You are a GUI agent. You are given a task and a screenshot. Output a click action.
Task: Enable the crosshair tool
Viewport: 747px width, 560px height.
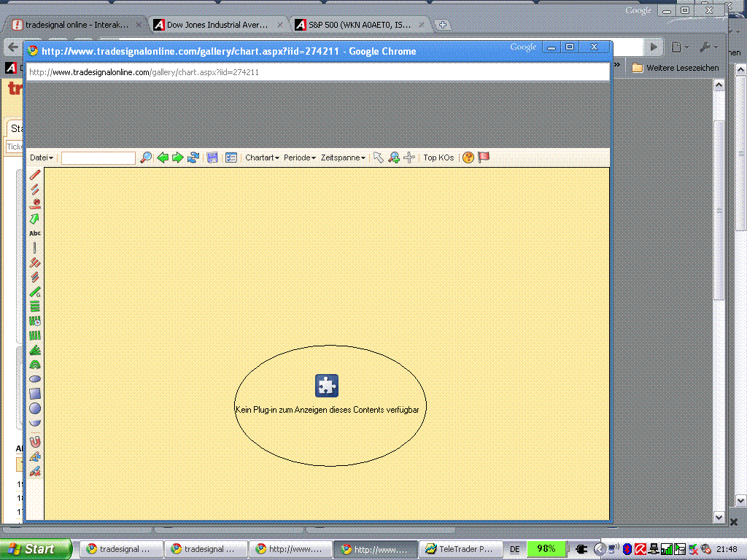click(x=409, y=157)
